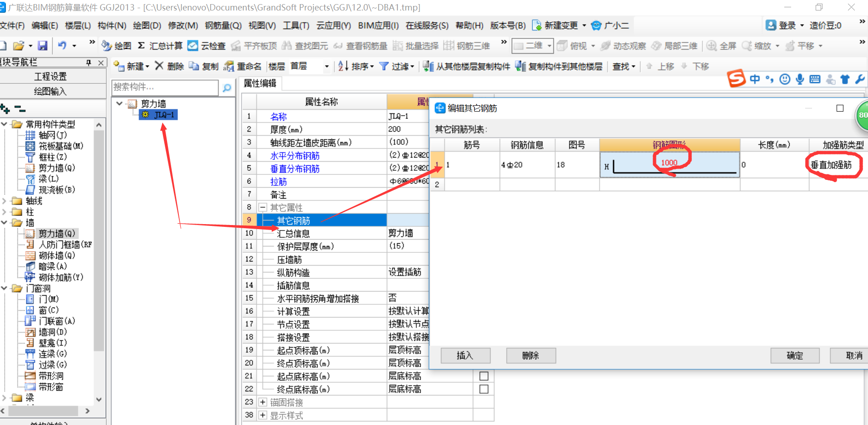Collapse the 门窗洞 tree node

pos(4,288)
